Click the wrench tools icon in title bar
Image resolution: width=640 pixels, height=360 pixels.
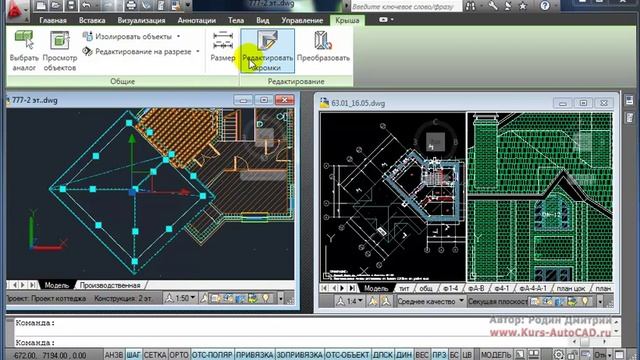(x=493, y=6)
